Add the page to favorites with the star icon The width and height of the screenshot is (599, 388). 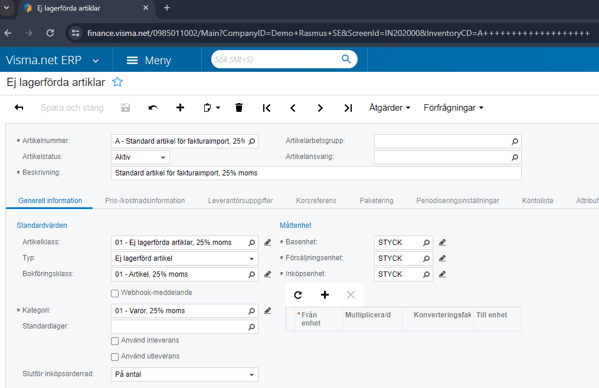pos(117,82)
